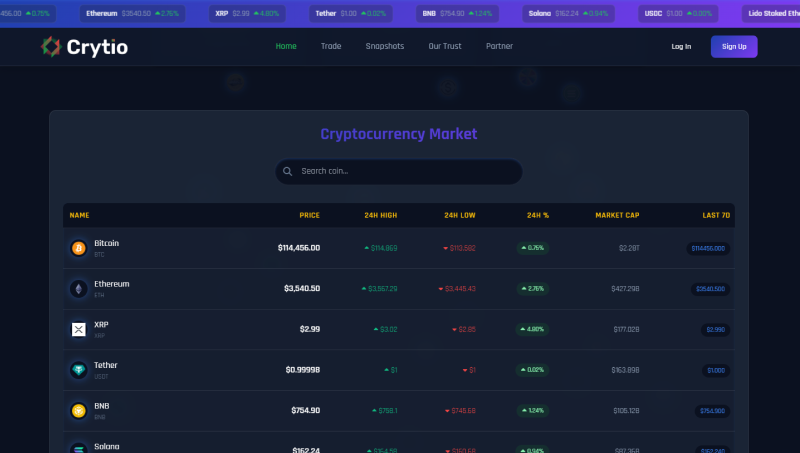This screenshot has width=800, height=453.
Task: Open the Trade nav item
Action: [x=331, y=46]
